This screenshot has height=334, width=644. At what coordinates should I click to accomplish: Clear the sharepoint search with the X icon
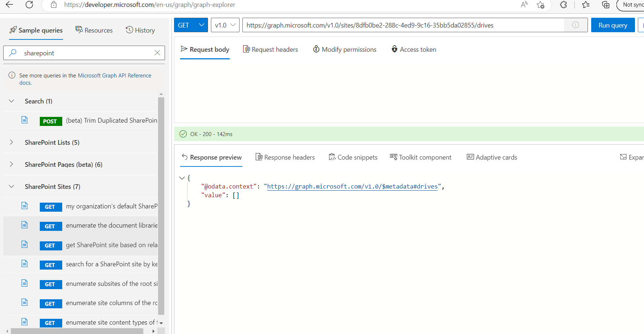[157, 53]
